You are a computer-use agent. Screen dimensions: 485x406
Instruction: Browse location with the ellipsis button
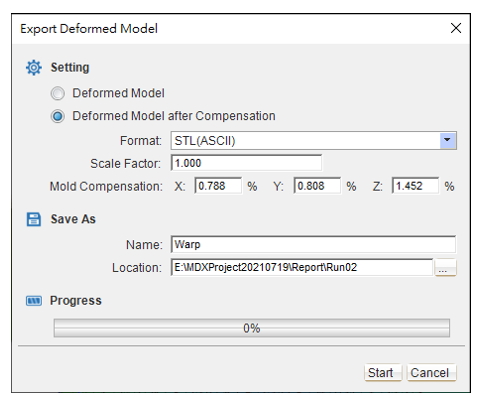pyautogui.click(x=445, y=268)
